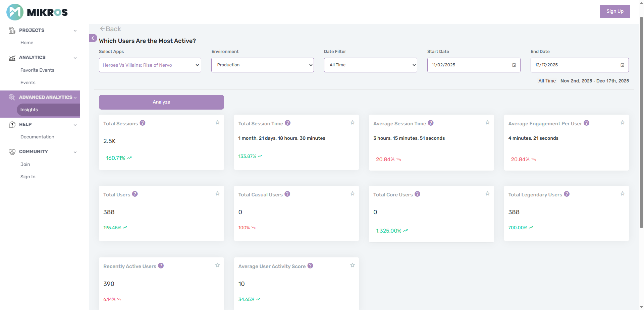Open End Date calendar picker icon
The image size is (644, 310).
click(x=622, y=65)
